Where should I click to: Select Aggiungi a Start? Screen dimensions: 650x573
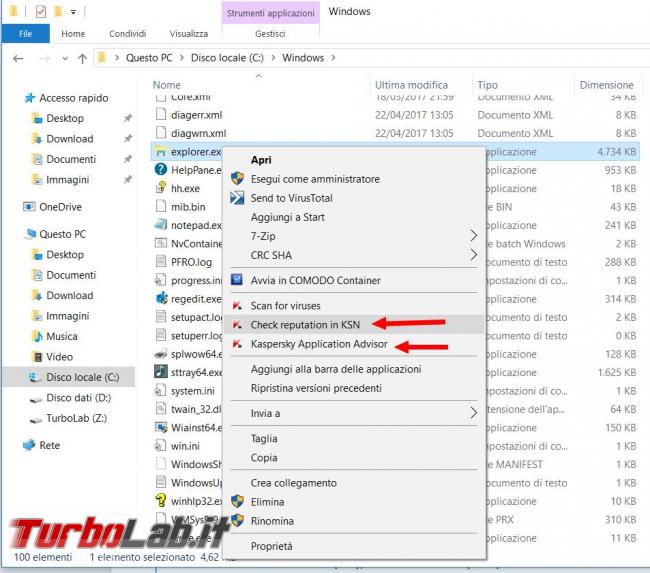pos(287,217)
